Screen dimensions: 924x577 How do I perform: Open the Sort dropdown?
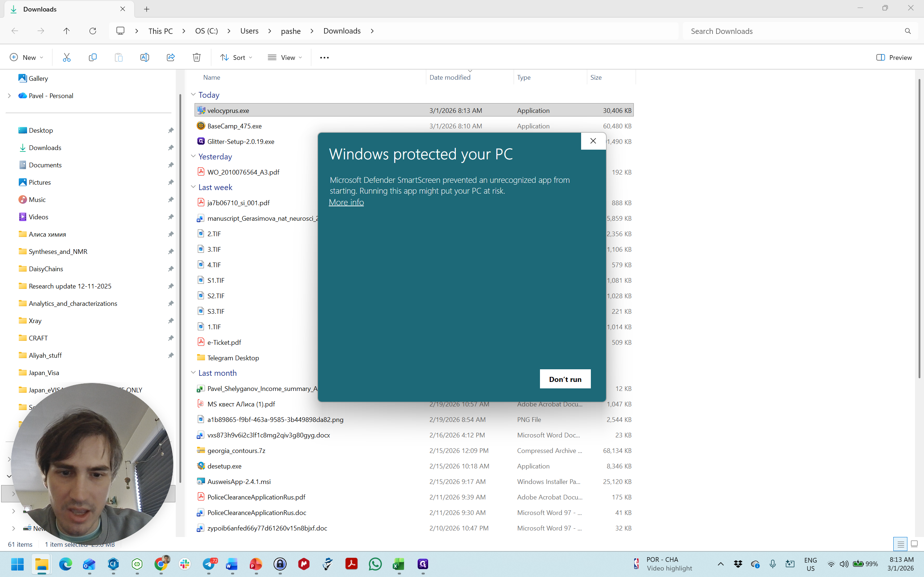pyautogui.click(x=236, y=57)
